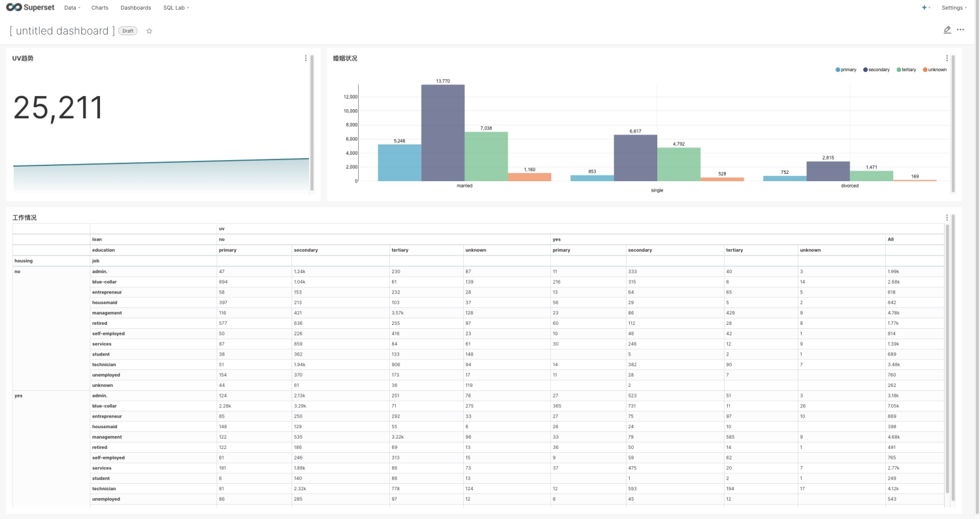980x519 pixels.
Task: Open the Settings dropdown
Action: click(x=955, y=8)
